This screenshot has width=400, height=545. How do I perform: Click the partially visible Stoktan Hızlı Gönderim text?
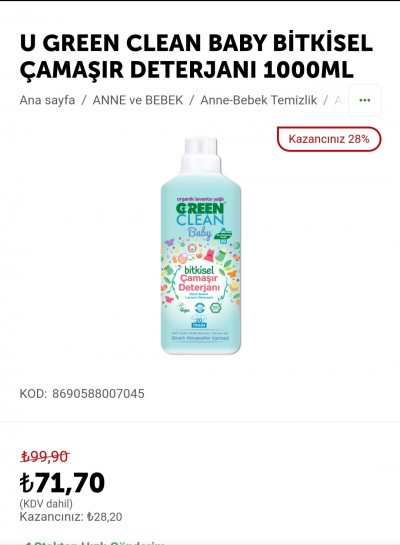pos(94,543)
